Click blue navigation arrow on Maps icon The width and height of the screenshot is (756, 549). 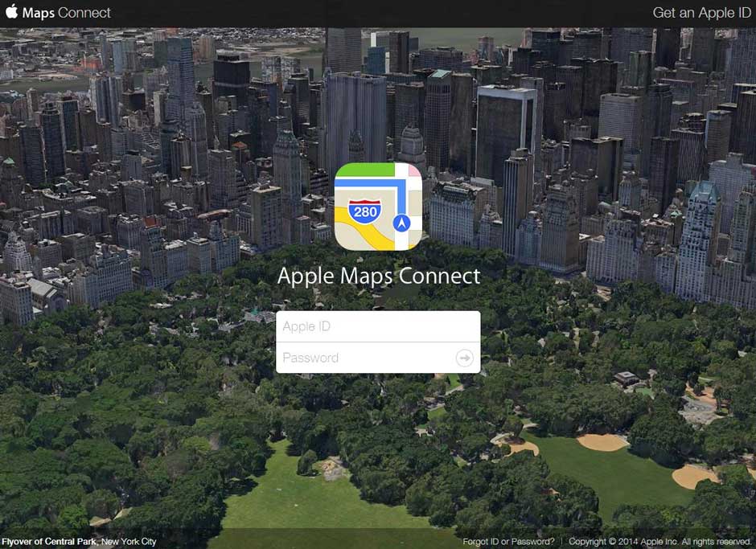coord(401,223)
